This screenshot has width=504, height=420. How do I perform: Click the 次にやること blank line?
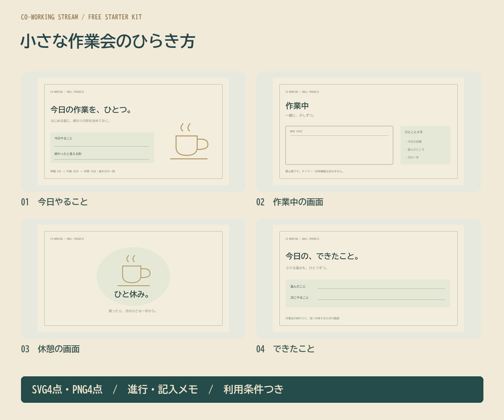[381, 299]
